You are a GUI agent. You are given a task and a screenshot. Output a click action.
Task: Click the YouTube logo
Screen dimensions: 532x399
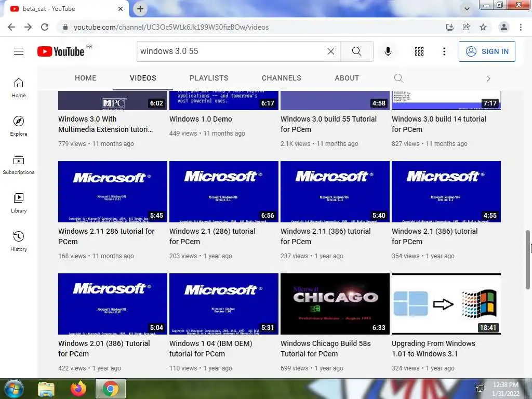tap(61, 51)
